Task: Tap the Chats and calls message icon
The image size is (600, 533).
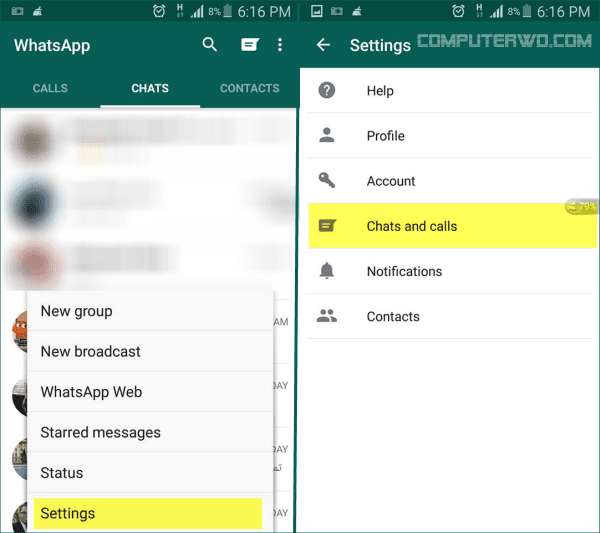Action: pos(327,226)
